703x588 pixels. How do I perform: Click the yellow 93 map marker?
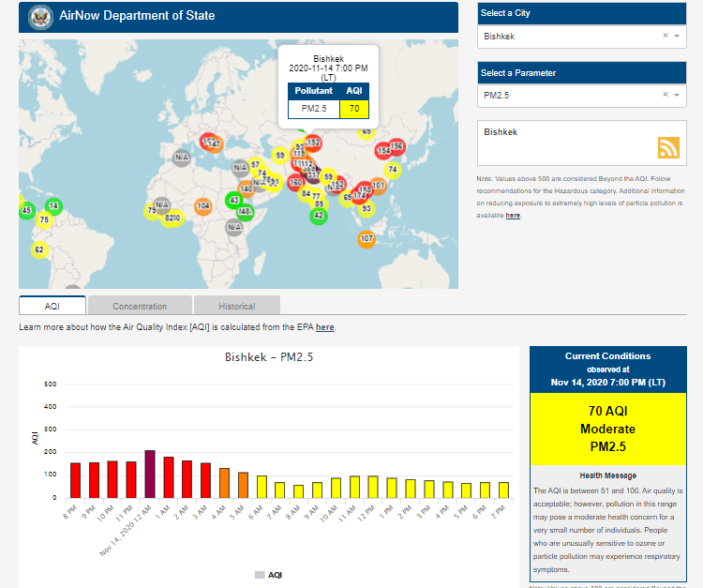coord(366,208)
